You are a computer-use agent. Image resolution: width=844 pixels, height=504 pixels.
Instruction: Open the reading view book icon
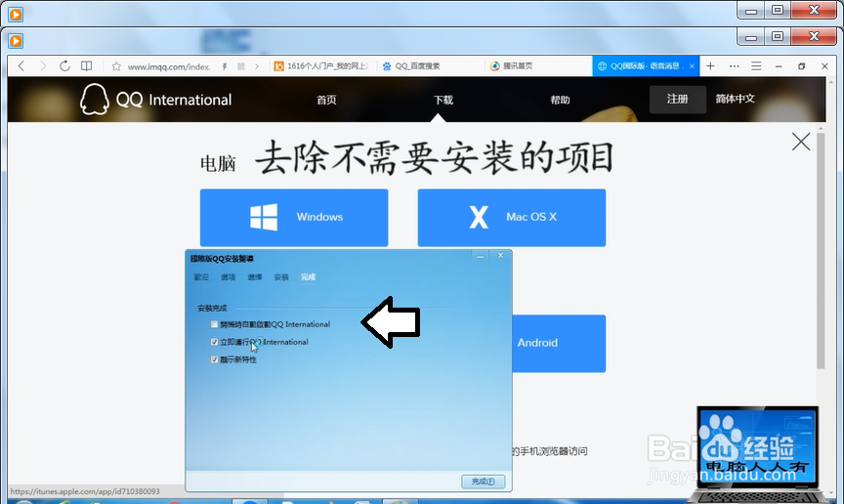click(86, 65)
